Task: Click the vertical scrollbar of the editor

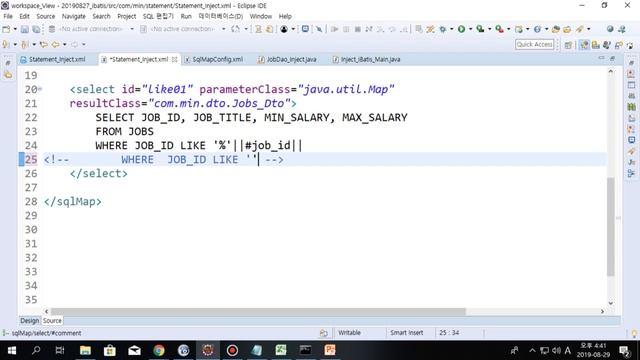Action: pyautogui.click(x=611, y=227)
